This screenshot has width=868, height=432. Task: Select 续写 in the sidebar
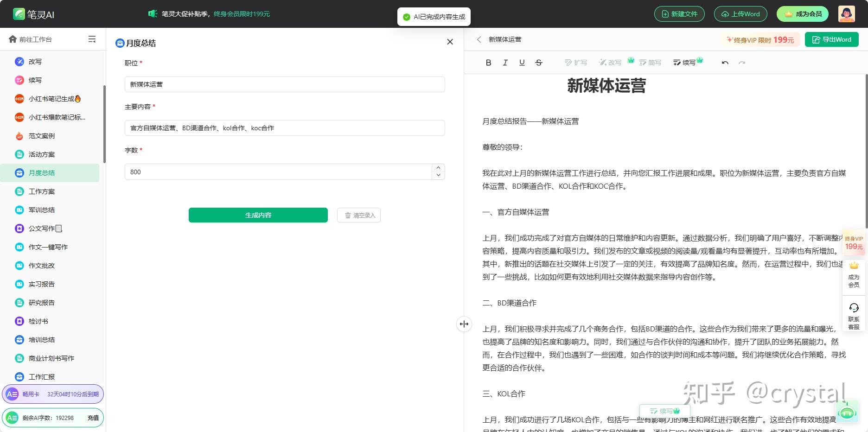(50, 80)
